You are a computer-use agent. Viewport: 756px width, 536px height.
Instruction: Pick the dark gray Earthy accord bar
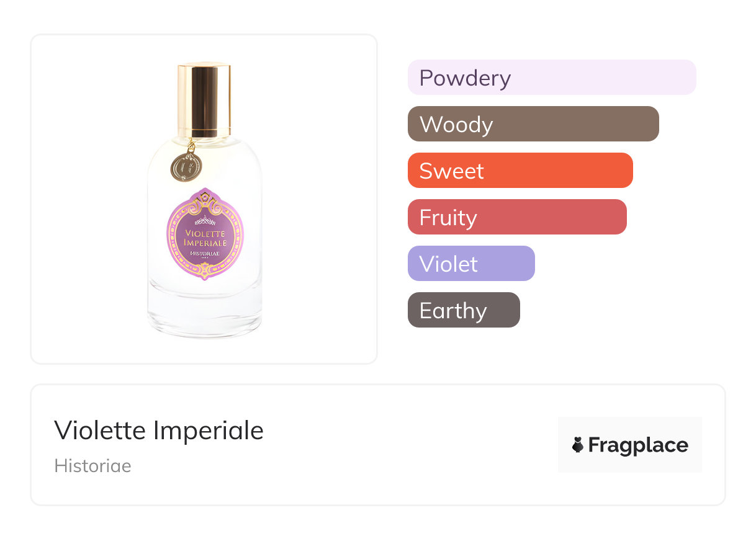(463, 310)
